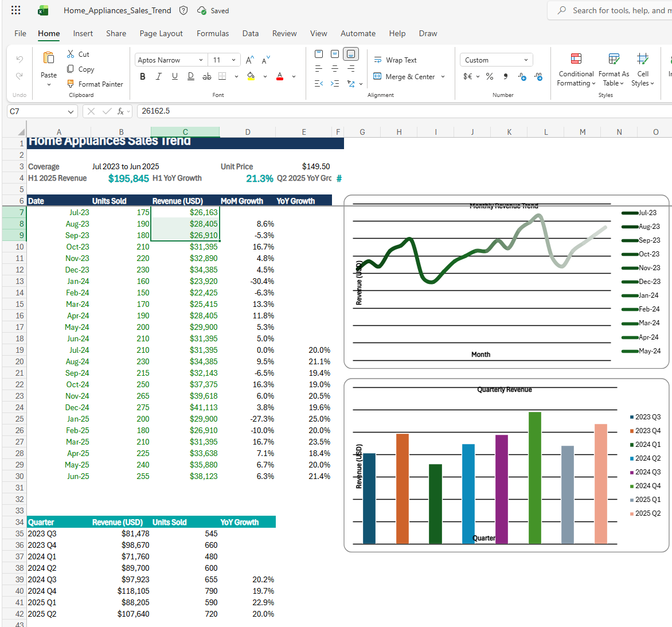This screenshot has height=627, width=672.
Task: Activate Format Painter
Action: tap(95, 84)
